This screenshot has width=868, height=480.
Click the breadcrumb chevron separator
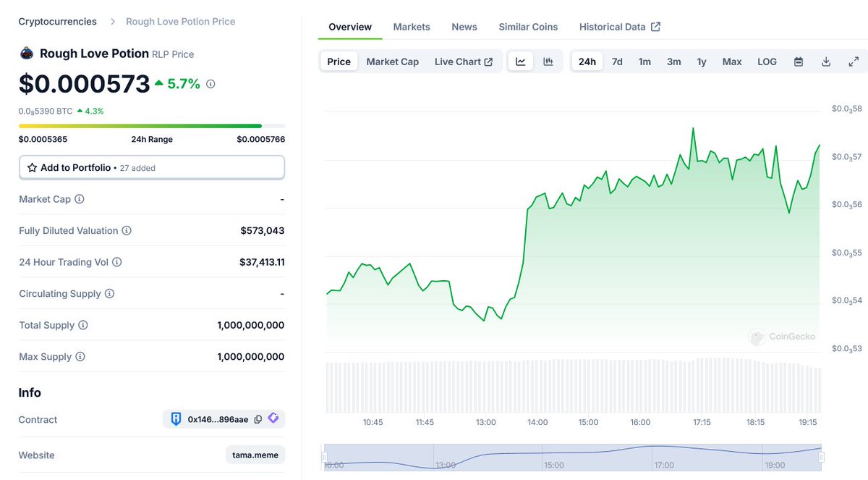tap(113, 22)
